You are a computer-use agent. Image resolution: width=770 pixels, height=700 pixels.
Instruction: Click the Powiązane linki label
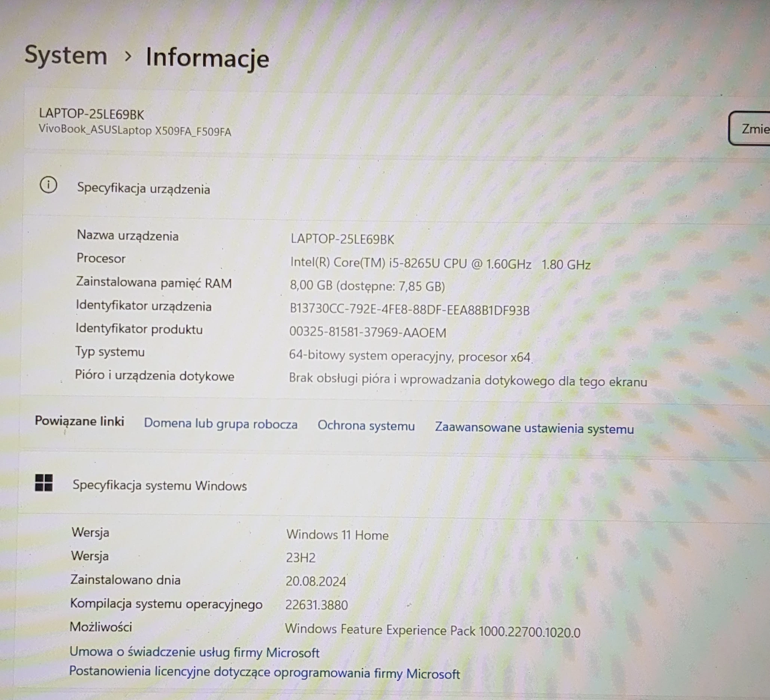(79, 421)
